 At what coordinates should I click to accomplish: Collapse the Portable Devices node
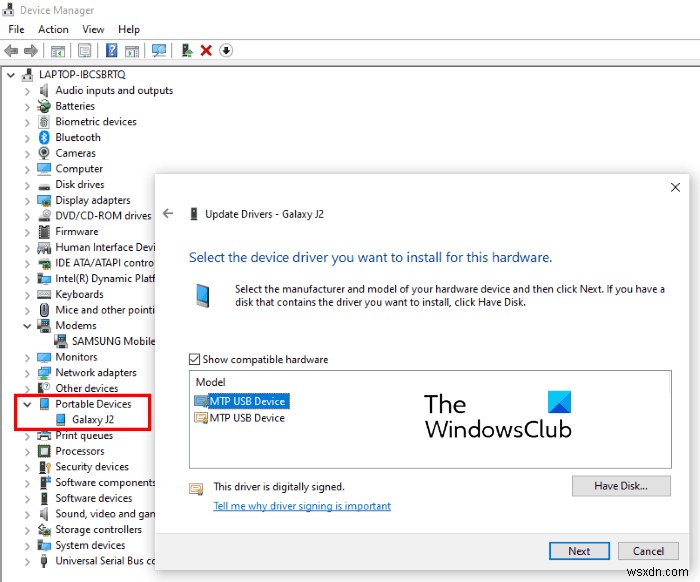click(27, 404)
